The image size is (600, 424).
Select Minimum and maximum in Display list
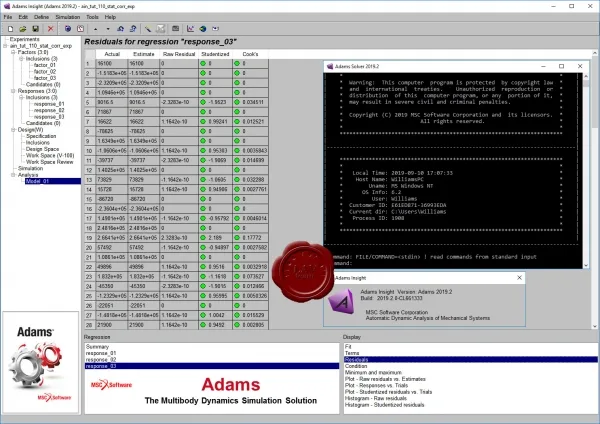click(x=471, y=372)
